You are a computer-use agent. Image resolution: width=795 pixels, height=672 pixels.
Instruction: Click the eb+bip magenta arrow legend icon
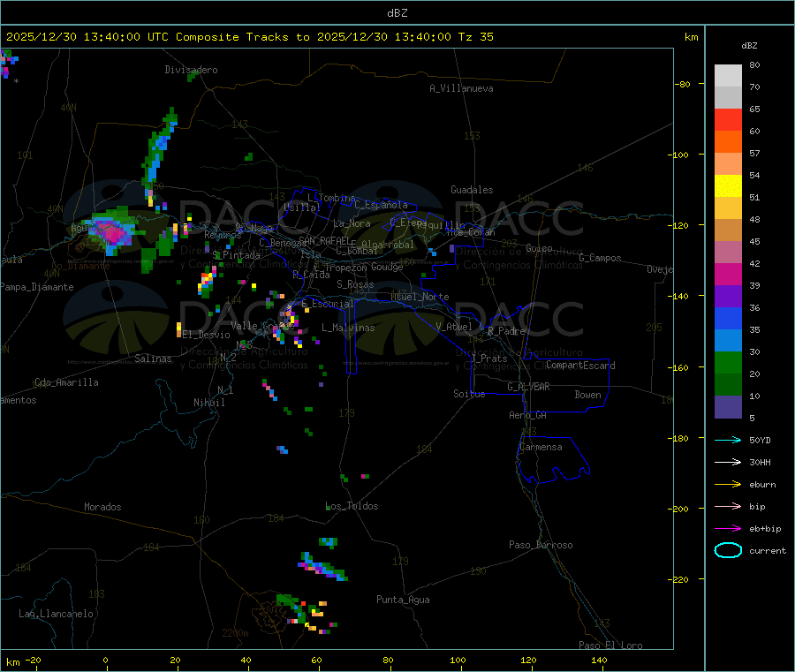click(x=728, y=528)
